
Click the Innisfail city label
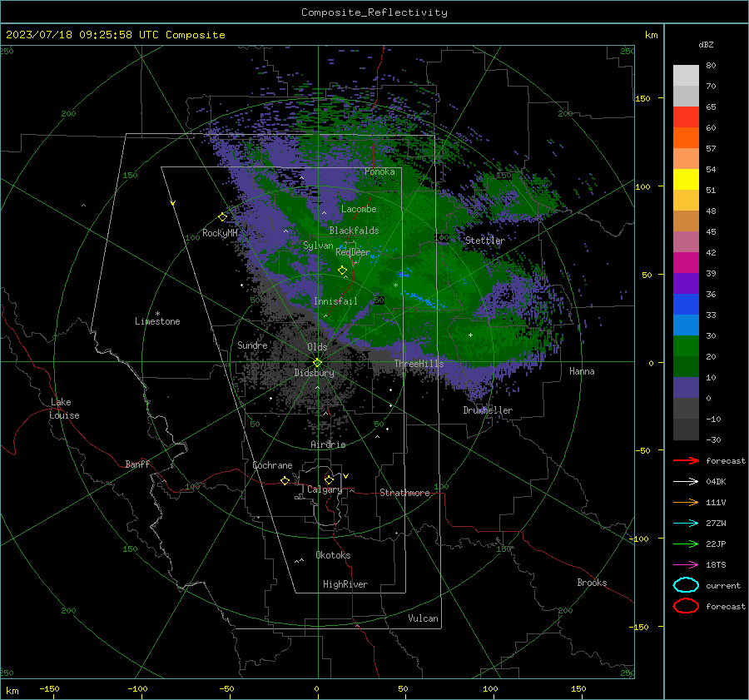pyautogui.click(x=335, y=301)
